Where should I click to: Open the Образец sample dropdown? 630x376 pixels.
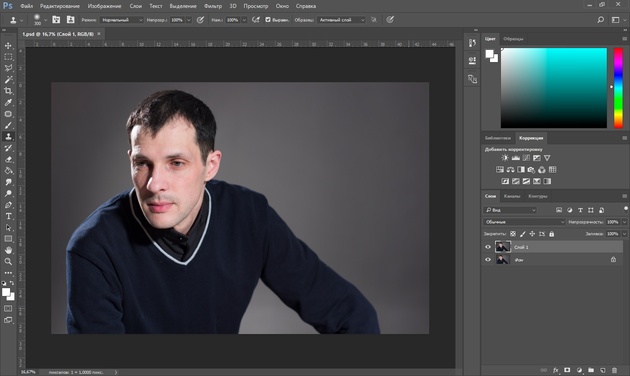point(341,20)
